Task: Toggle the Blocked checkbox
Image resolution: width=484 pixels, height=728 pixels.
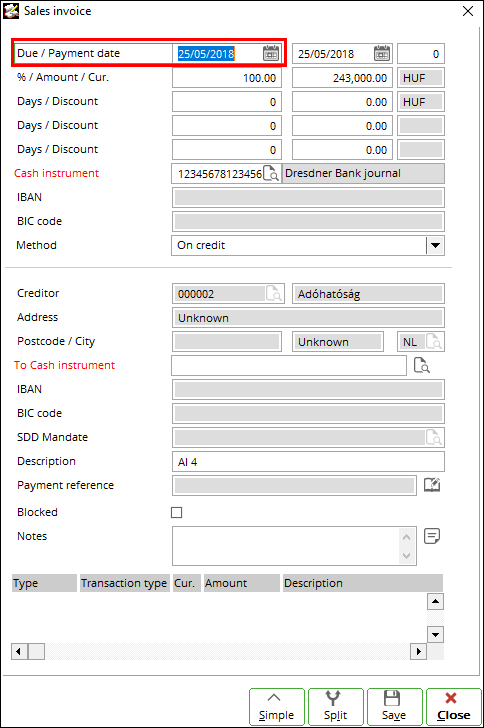Action: tap(177, 513)
